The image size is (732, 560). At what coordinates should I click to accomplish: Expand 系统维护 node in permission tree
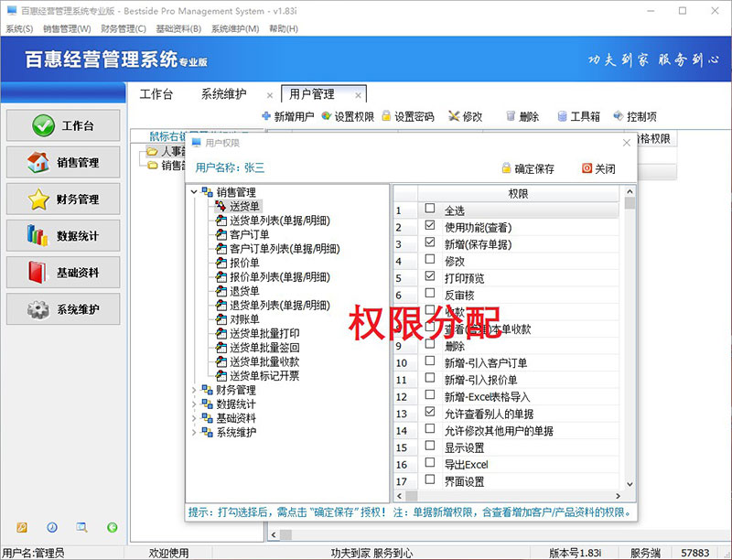[194, 432]
